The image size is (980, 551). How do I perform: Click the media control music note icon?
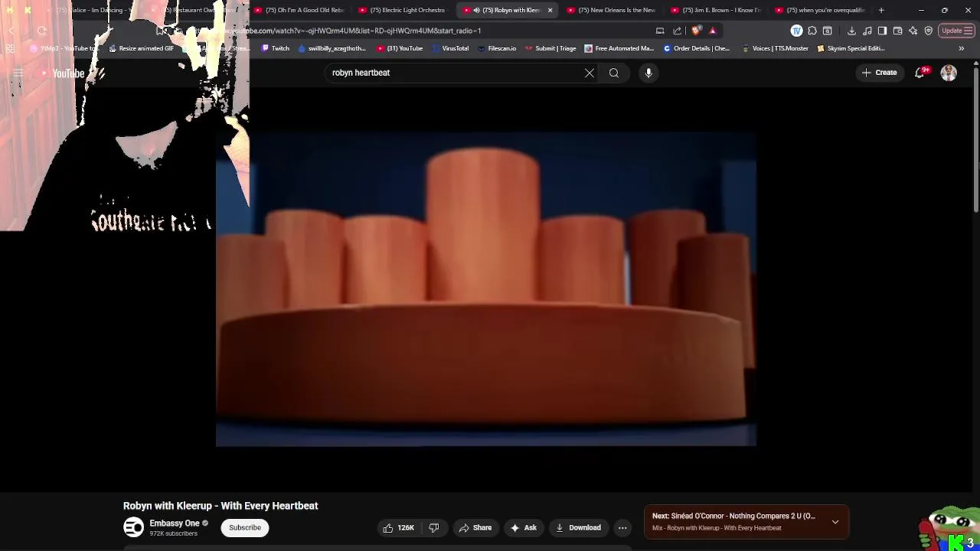click(867, 31)
